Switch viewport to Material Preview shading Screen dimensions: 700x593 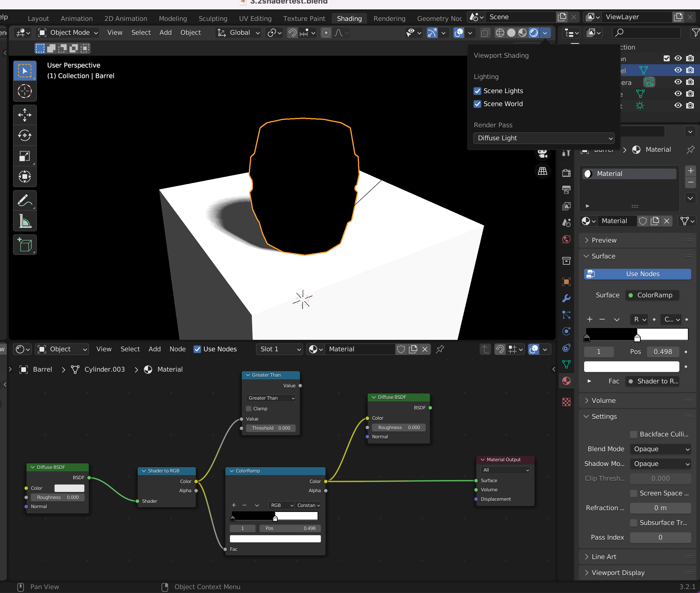[x=522, y=33]
